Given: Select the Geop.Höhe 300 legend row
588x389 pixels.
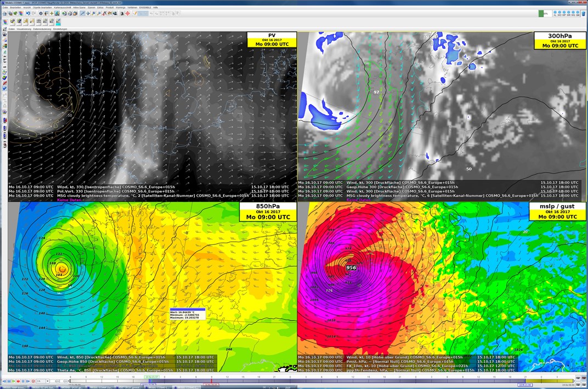Looking at the screenshot, I should 438,187.
